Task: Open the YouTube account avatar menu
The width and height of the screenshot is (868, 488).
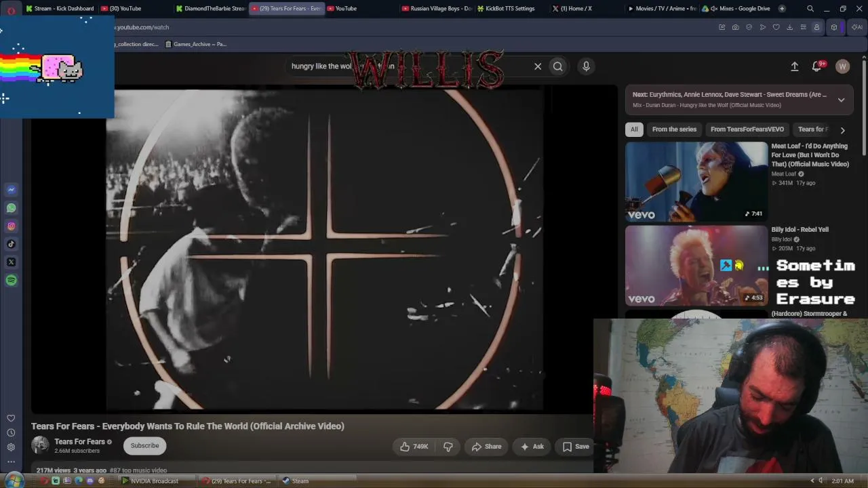Action: tap(842, 66)
